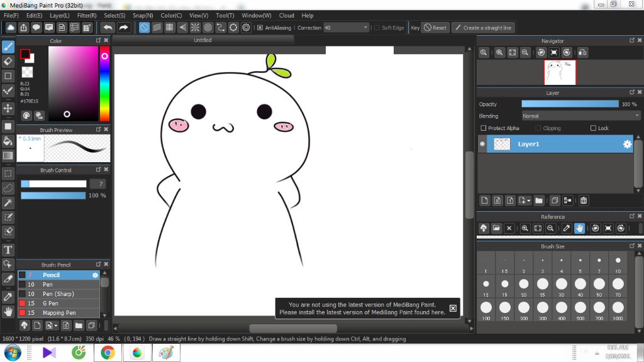
Task: Select the Mapping Pen brush
Action: click(x=58, y=313)
